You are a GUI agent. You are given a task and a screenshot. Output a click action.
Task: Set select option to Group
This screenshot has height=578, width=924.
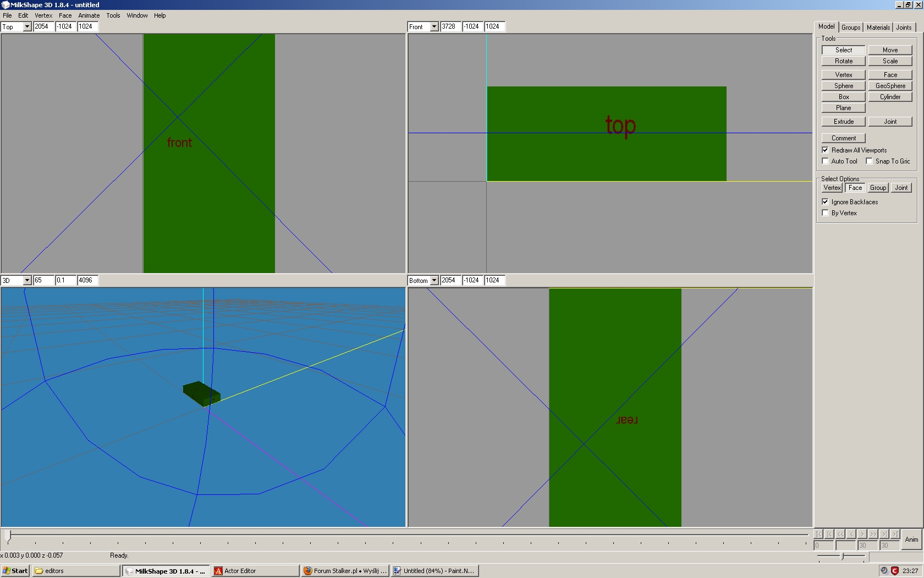click(x=878, y=188)
